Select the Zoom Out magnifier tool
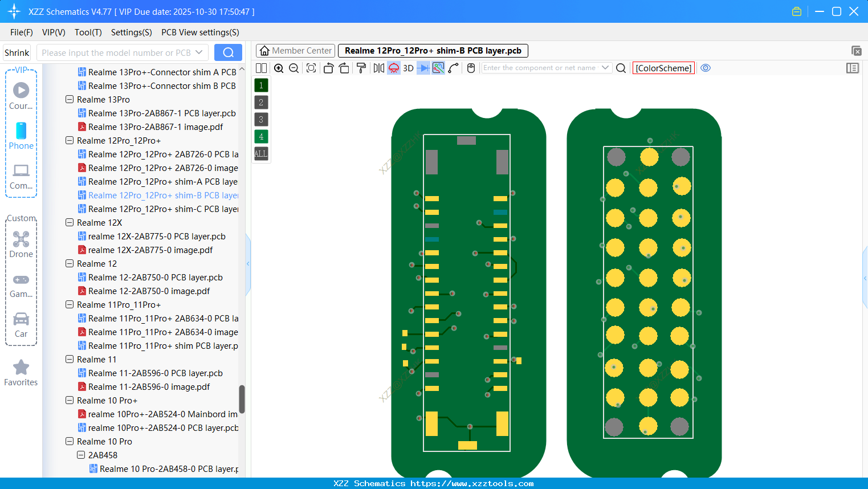This screenshot has width=868, height=489. pos(293,68)
